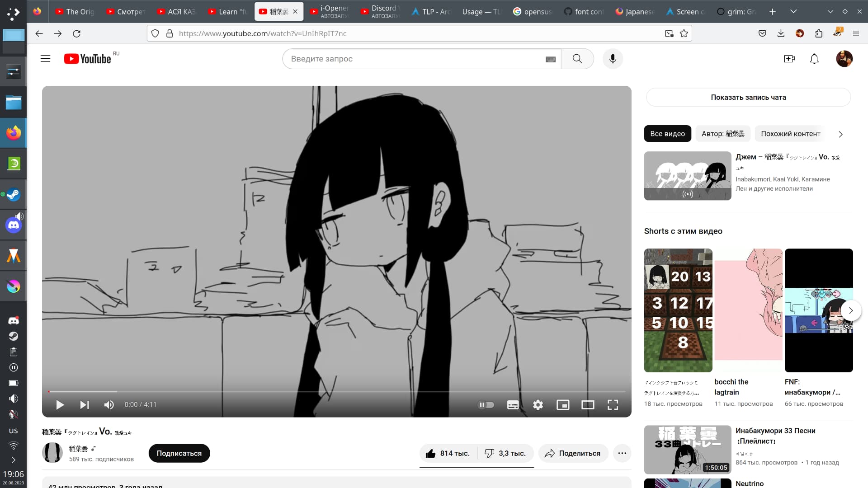The height and width of the screenshot is (488, 868).
Task: Click the Create video icon
Action: 789,59
